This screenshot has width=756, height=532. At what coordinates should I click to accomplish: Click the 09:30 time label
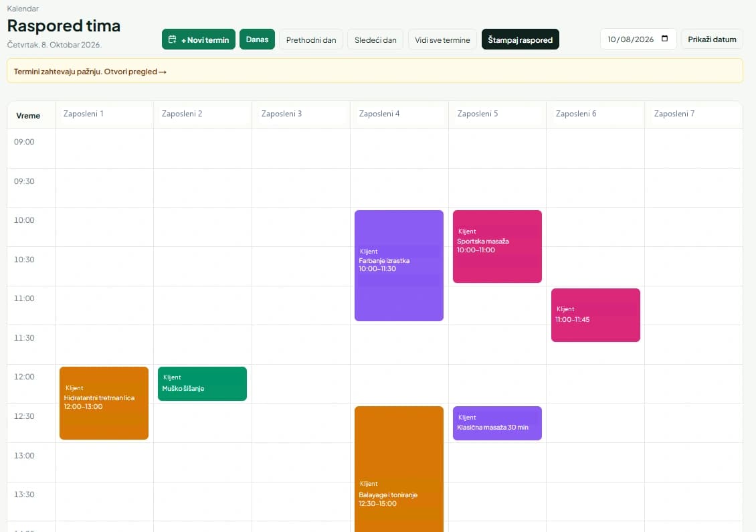tap(24, 181)
